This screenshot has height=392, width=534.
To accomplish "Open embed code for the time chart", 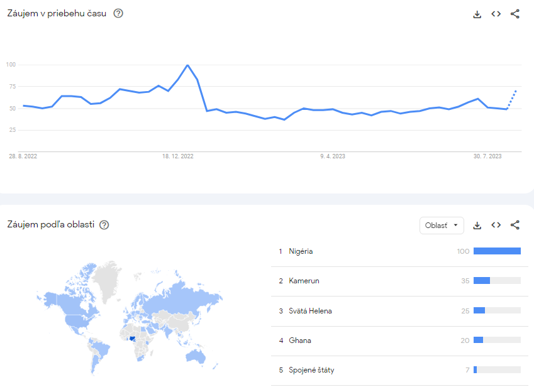I will [496, 14].
